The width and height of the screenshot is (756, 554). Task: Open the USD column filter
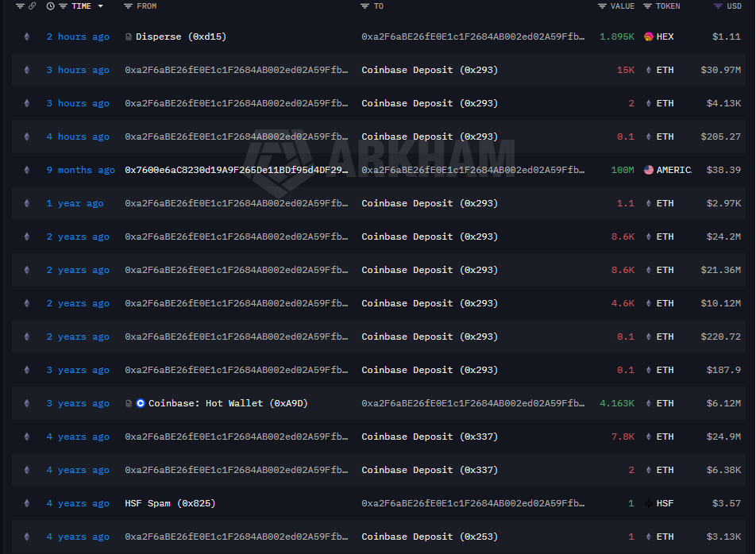[x=718, y=6]
